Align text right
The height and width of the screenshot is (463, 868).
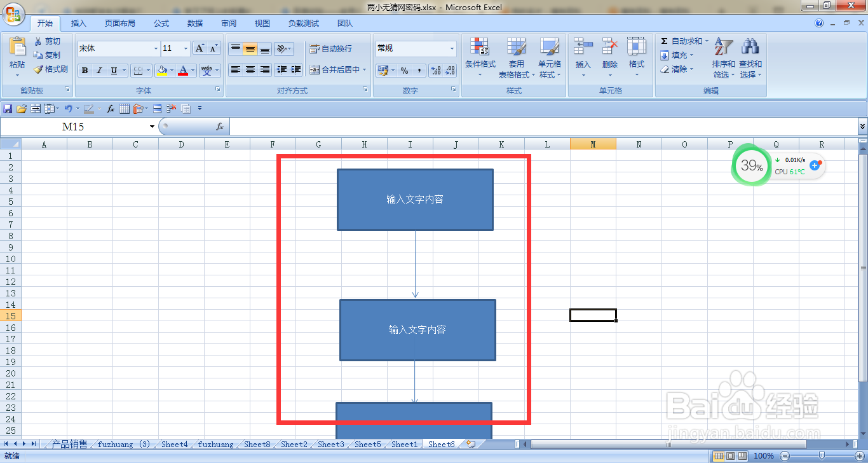pos(265,70)
